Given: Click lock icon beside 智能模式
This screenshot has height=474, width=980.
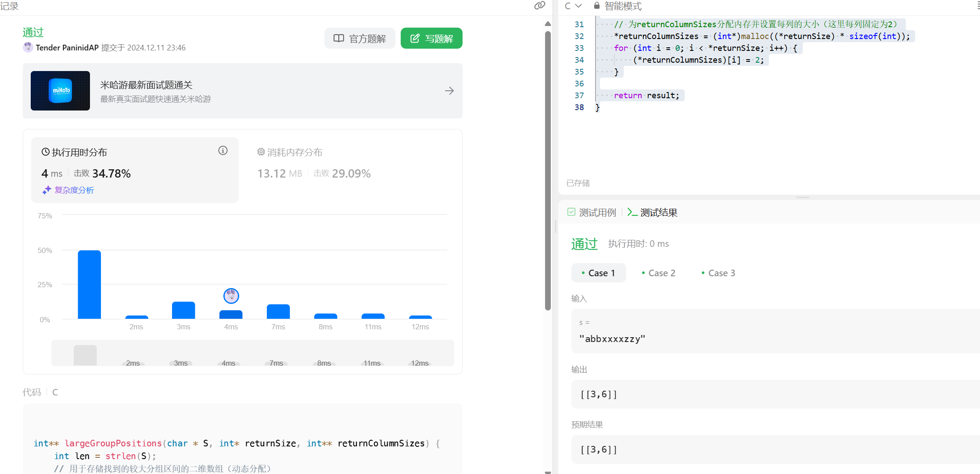Looking at the screenshot, I should pyautogui.click(x=596, y=6).
